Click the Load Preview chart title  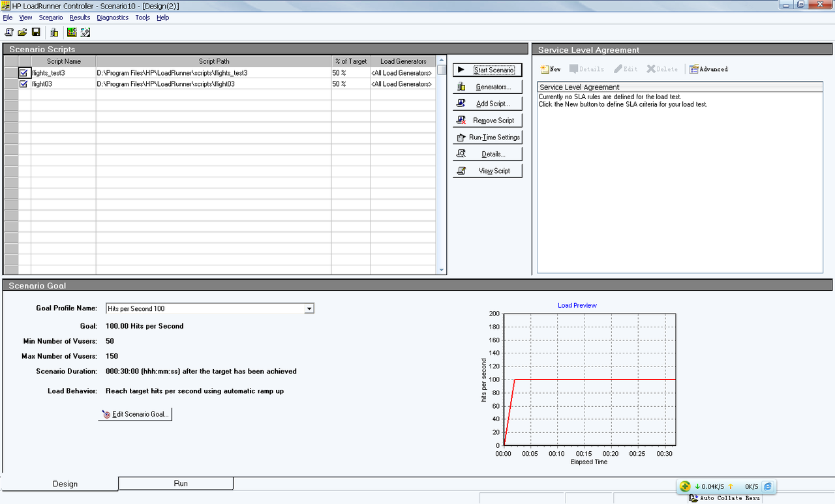coord(577,305)
